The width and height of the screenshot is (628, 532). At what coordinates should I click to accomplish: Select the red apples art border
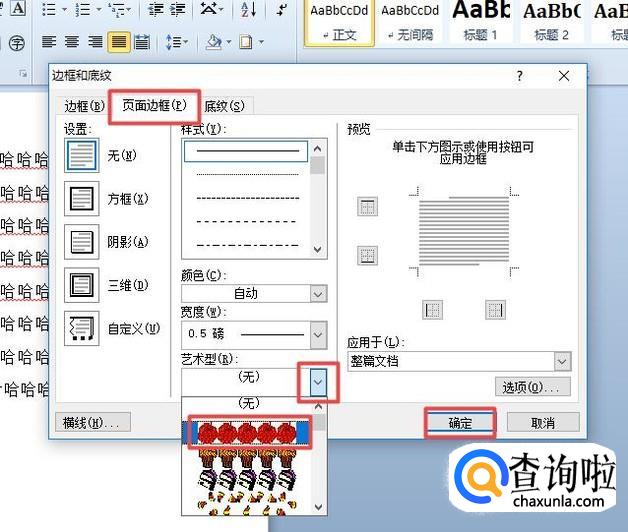pos(247,433)
